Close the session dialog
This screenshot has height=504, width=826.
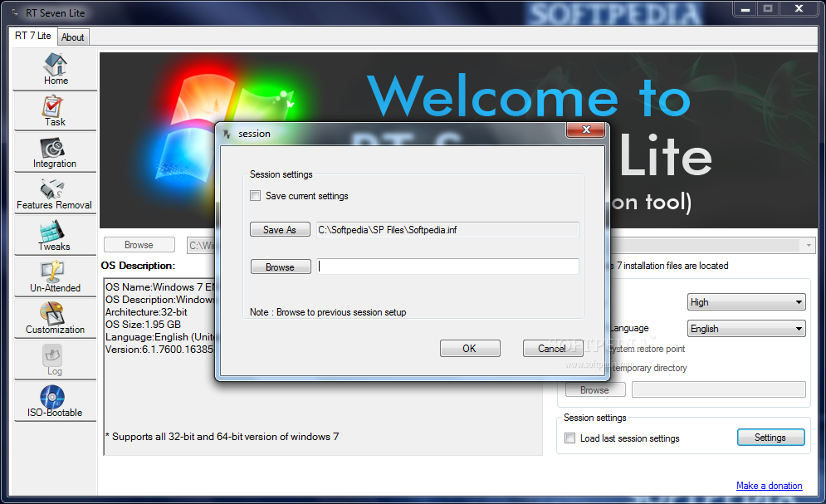(x=586, y=130)
